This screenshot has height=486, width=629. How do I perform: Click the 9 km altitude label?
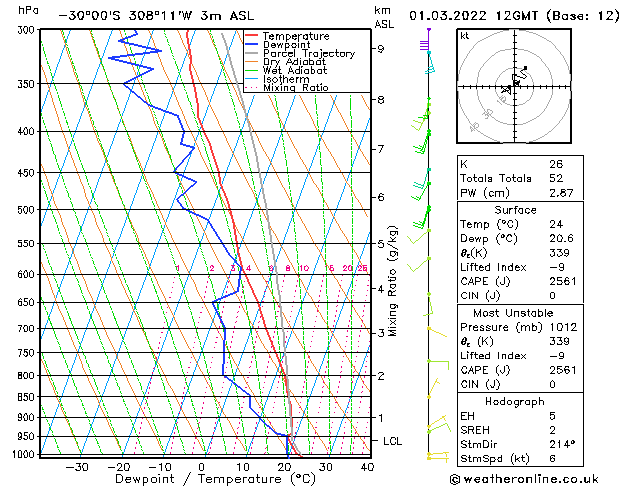381,49
